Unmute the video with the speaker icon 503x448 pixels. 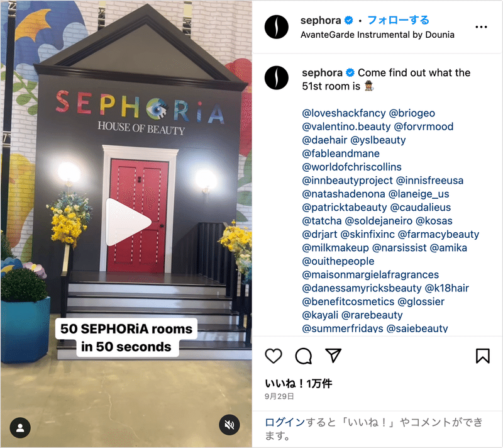pyautogui.click(x=229, y=425)
